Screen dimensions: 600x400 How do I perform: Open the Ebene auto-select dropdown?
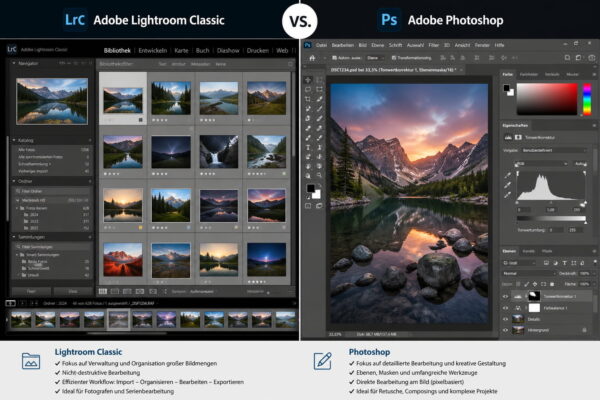(375, 58)
